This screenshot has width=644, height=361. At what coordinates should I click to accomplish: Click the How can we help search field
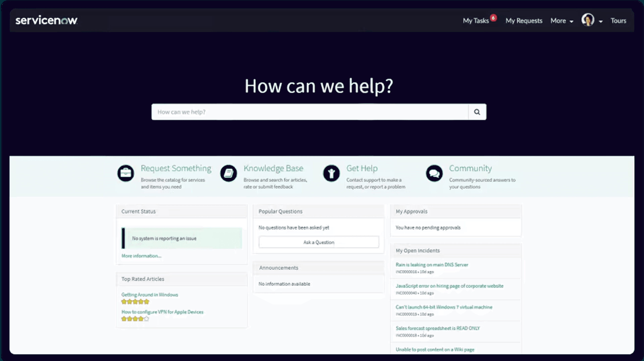pos(300,112)
